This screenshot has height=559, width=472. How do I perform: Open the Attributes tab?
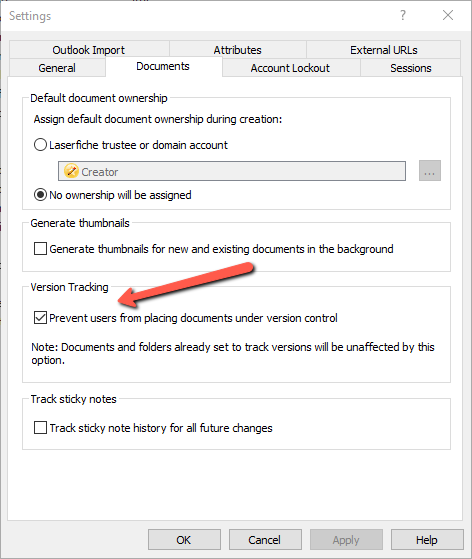coord(237,50)
